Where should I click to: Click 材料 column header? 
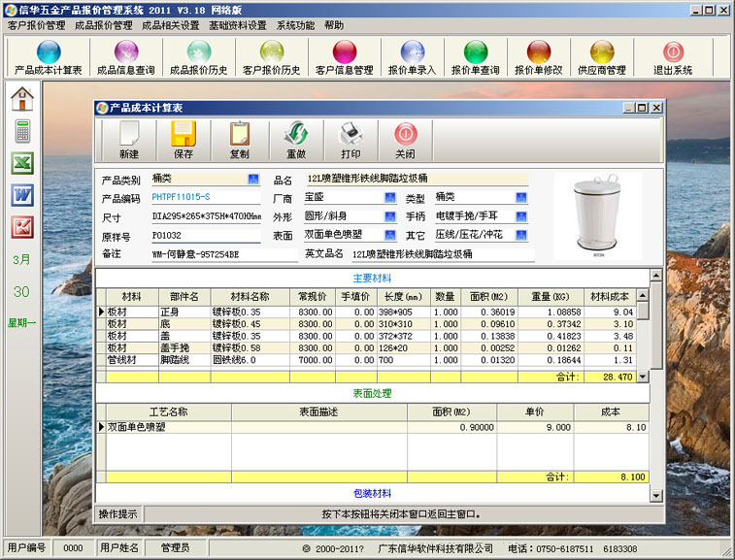tap(132, 297)
